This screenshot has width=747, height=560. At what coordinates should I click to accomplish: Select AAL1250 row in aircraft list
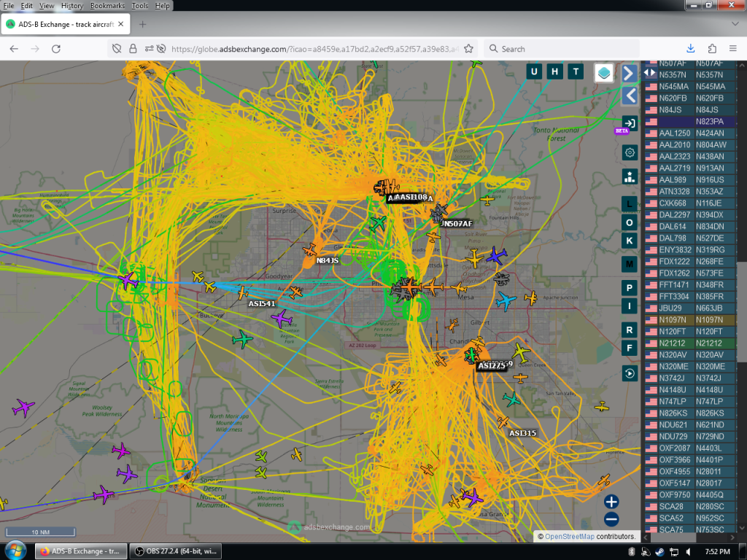(x=689, y=133)
